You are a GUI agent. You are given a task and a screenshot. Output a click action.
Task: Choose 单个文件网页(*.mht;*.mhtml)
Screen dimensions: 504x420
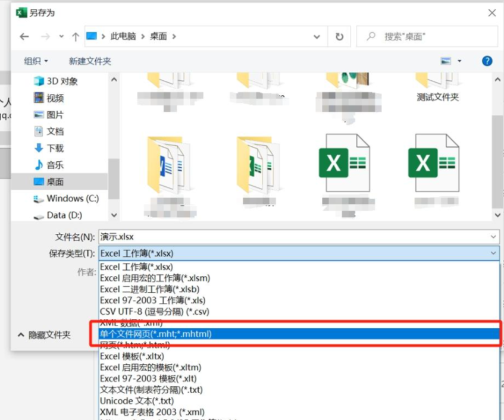pos(299,334)
